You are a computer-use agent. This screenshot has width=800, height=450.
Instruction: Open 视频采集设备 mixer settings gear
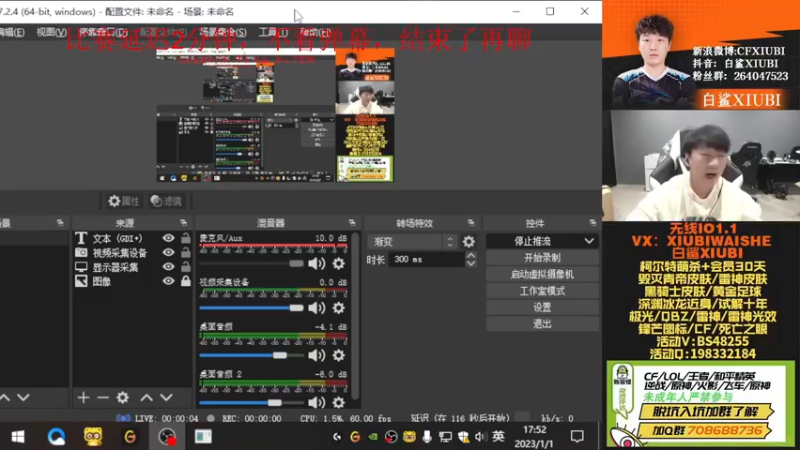coord(338,308)
